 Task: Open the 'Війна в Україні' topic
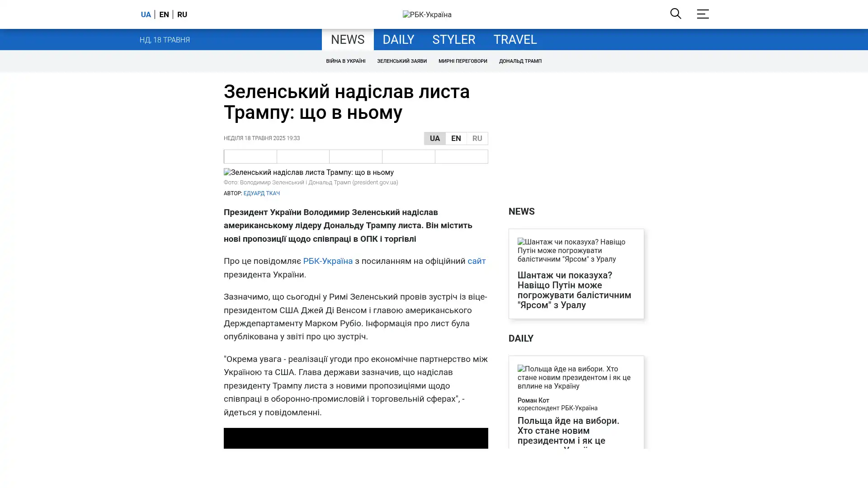click(345, 61)
